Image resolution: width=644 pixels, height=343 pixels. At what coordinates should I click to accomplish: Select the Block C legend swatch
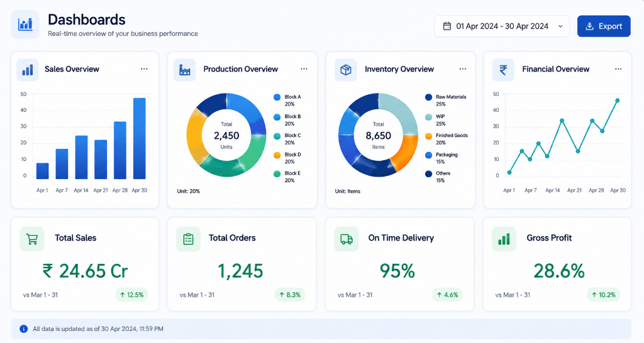tap(277, 136)
